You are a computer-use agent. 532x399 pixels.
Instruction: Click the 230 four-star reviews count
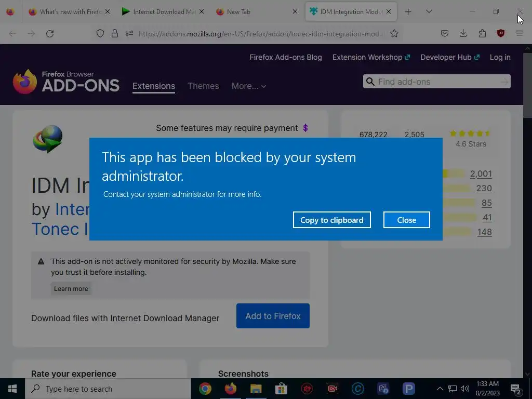pyautogui.click(x=484, y=188)
